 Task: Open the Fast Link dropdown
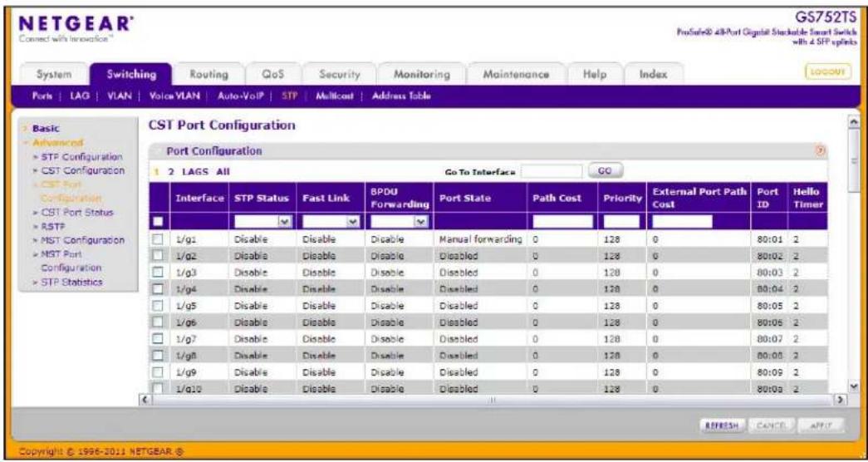(x=331, y=222)
